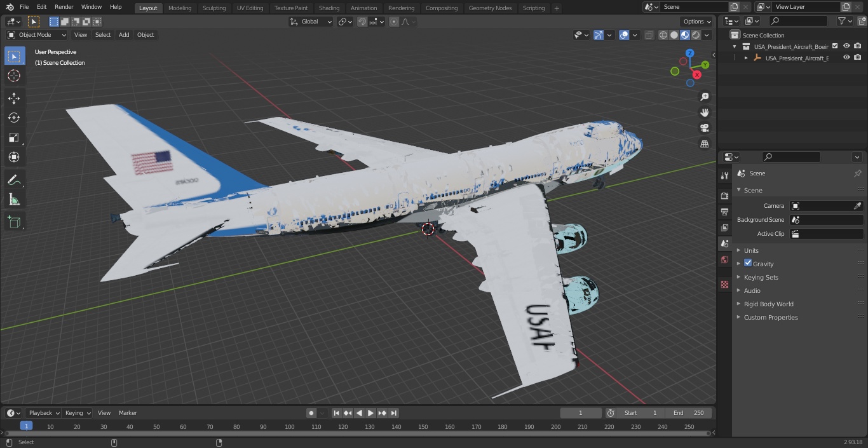The width and height of the screenshot is (868, 448).
Task: Activate the Move tool
Action: 14,98
